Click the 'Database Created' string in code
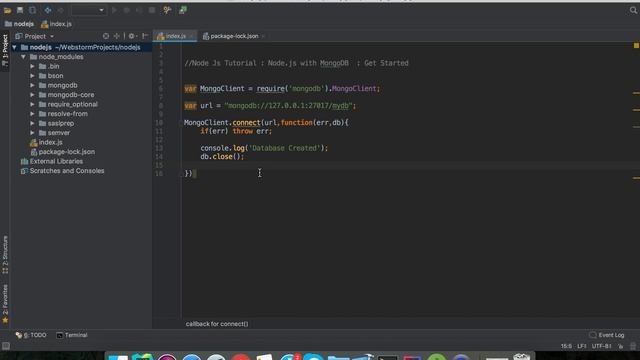Viewport: 640px width, 360px height. [284, 148]
